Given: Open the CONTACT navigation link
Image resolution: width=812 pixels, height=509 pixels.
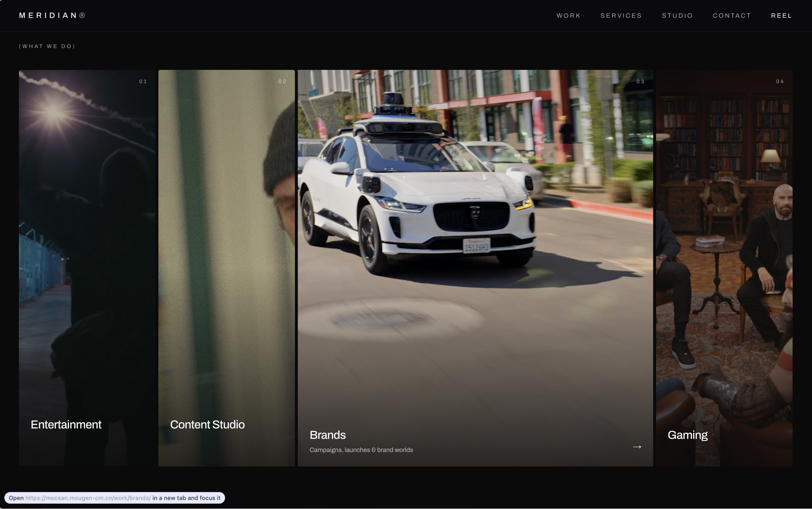Looking at the screenshot, I should tap(732, 16).
